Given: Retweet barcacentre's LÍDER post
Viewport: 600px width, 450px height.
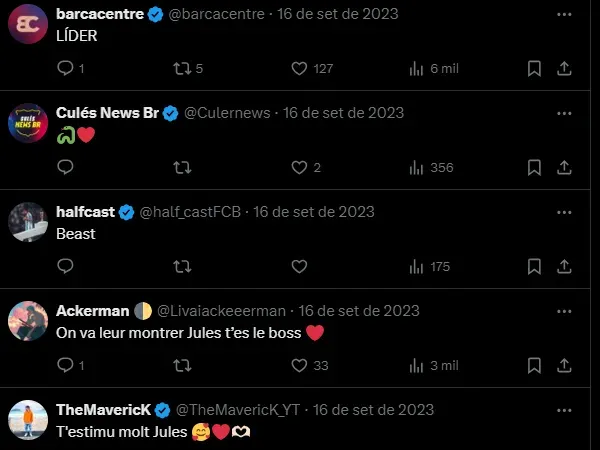Looking at the screenshot, I should [183, 69].
